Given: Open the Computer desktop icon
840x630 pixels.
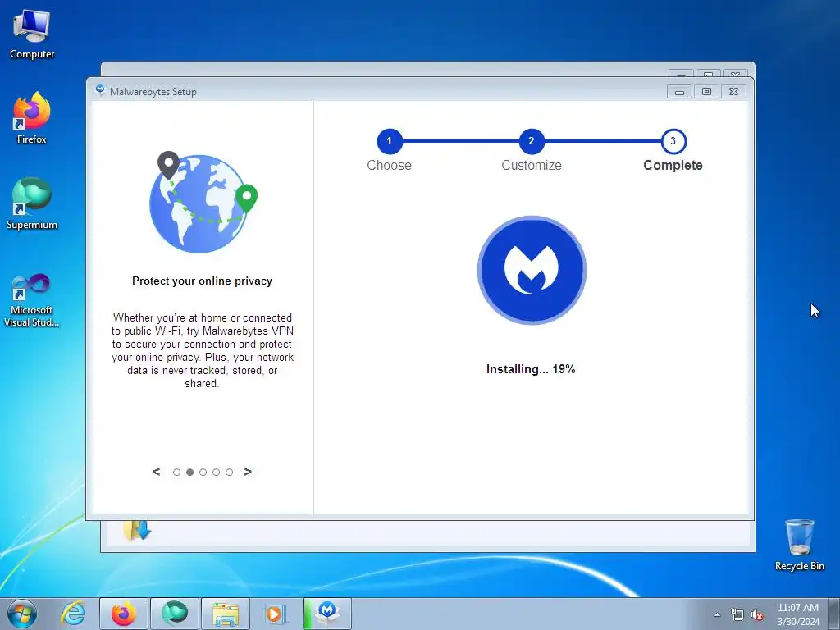Looking at the screenshot, I should (32, 34).
